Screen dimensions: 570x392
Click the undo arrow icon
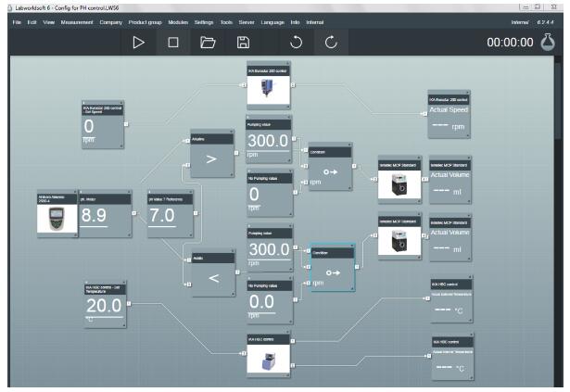297,43
